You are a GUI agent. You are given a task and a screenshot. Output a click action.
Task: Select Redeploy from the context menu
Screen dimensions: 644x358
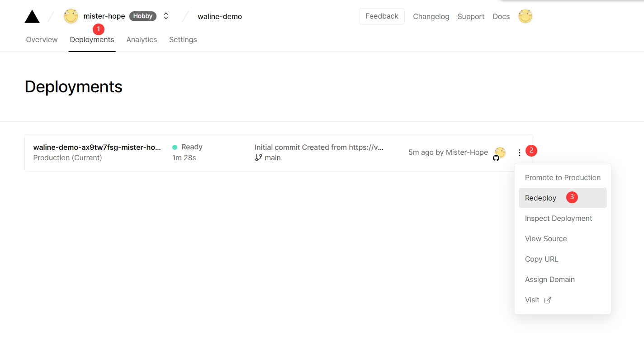click(540, 198)
